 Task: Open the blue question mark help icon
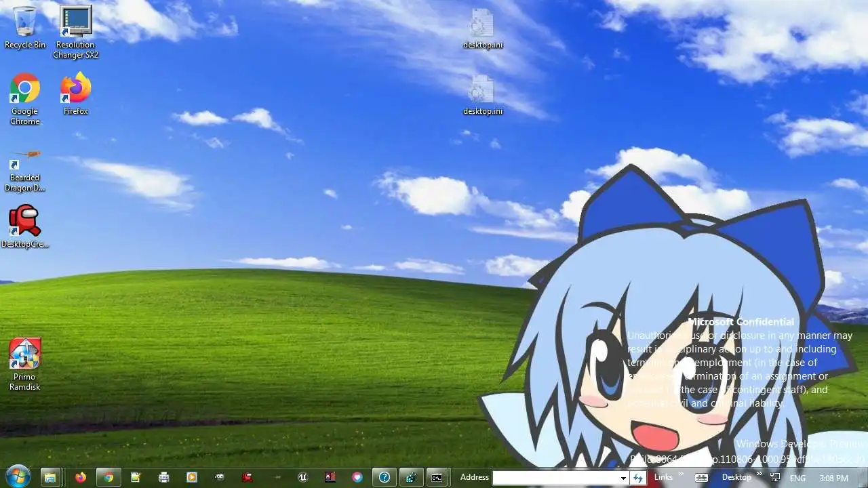(x=384, y=477)
